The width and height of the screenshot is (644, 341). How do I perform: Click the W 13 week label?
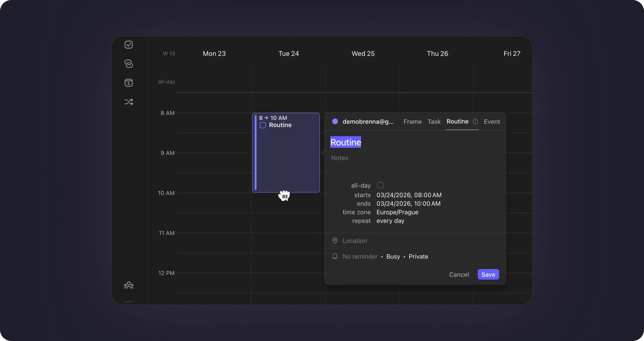click(x=169, y=54)
